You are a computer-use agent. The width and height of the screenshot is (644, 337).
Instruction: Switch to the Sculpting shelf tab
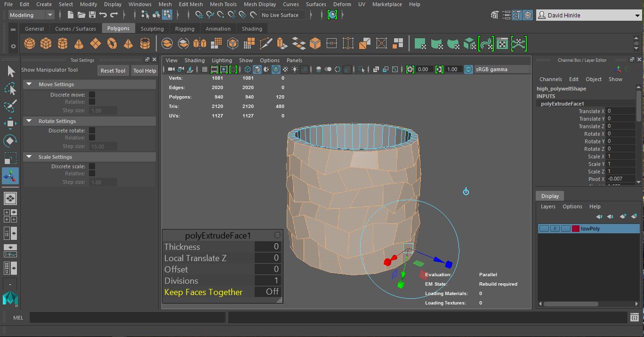click(152, 29)
